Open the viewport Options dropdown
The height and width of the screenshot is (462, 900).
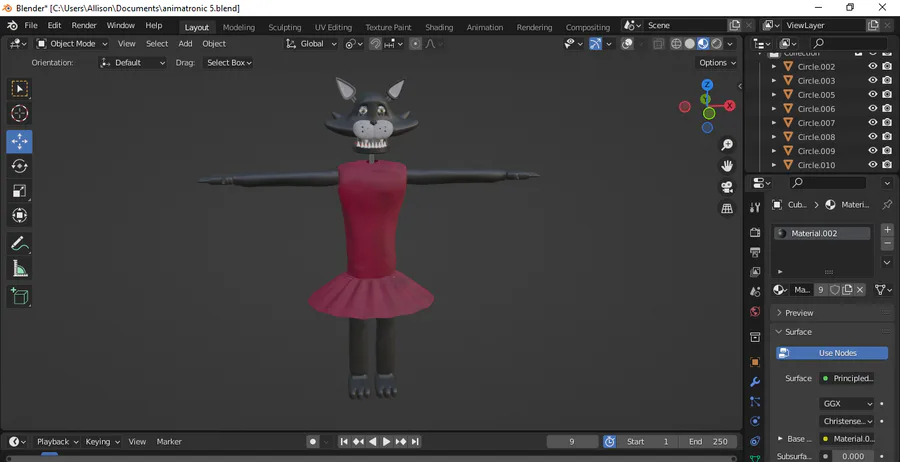[x=717, y=63]
